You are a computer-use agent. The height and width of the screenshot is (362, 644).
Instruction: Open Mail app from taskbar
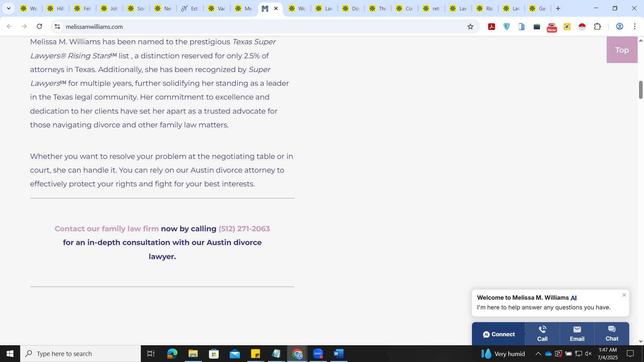(235, 354)
